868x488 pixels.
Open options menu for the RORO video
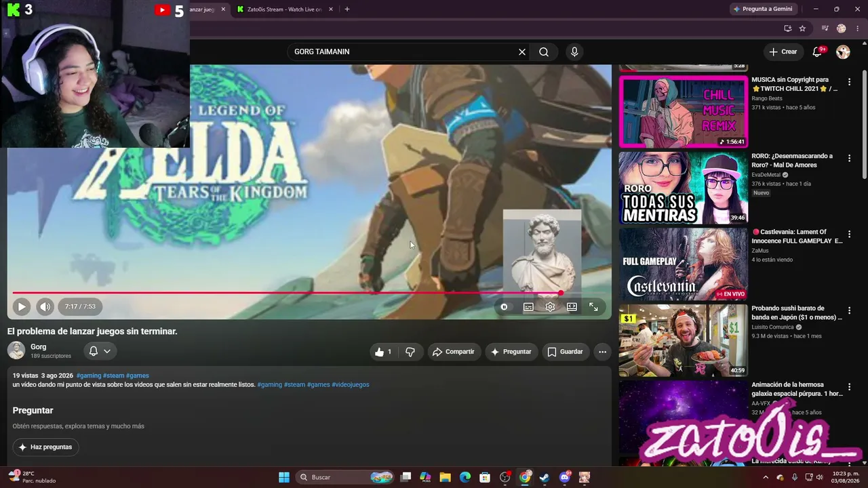tap(849, 158)
